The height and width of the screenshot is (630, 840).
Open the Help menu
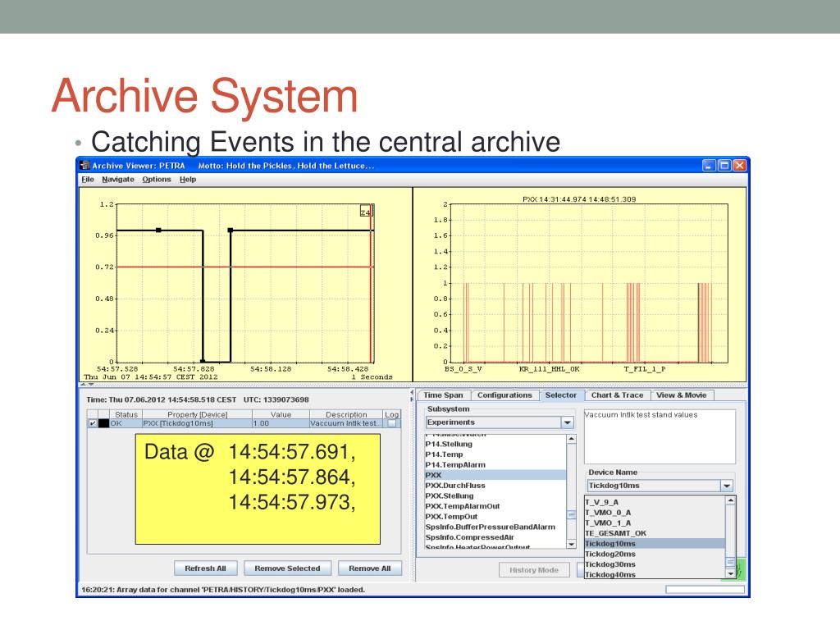188,180
